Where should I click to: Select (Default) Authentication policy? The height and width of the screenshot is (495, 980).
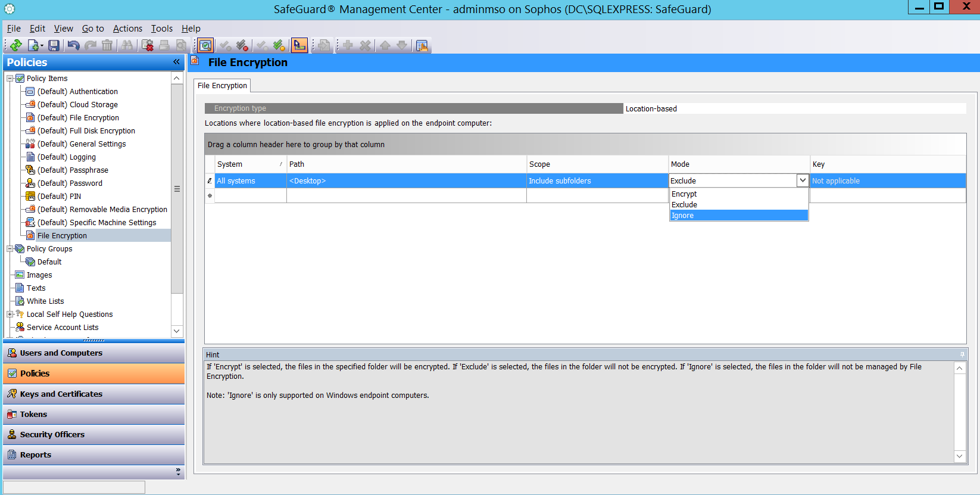pos(77,92)
